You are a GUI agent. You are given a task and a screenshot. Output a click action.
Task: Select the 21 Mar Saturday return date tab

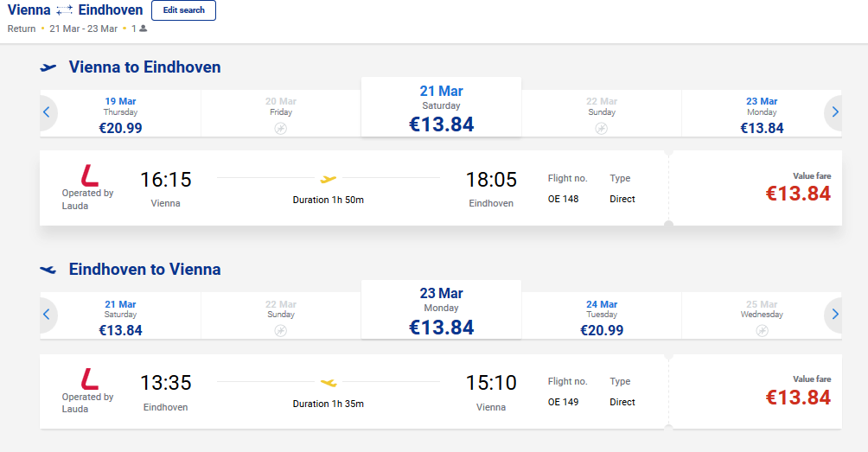[120, 317]
